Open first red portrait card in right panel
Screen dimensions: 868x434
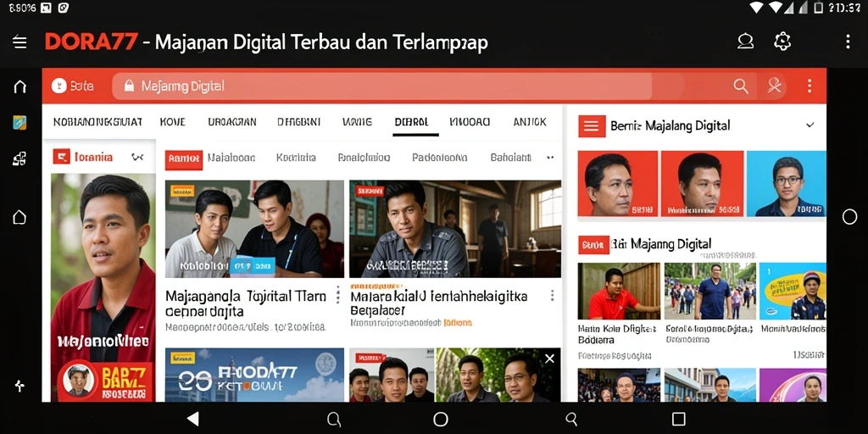click(618, 183)
